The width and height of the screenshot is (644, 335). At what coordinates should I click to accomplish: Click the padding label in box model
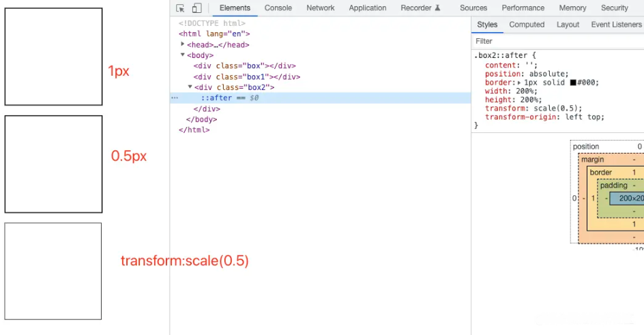coord(613,186)
